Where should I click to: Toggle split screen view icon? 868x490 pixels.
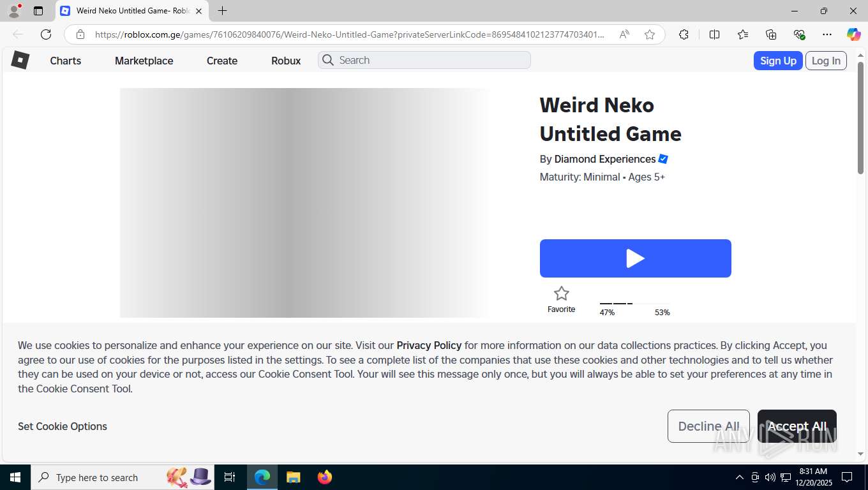click(715, 34)
